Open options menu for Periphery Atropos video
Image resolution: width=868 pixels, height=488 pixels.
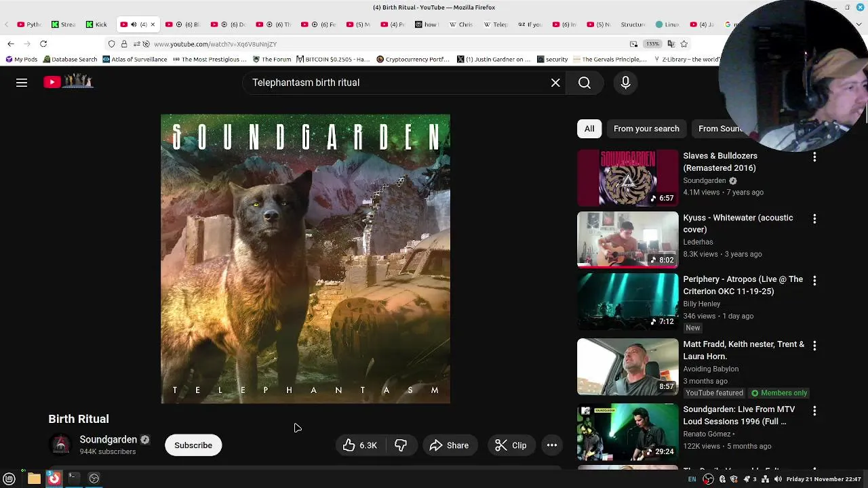814,280
